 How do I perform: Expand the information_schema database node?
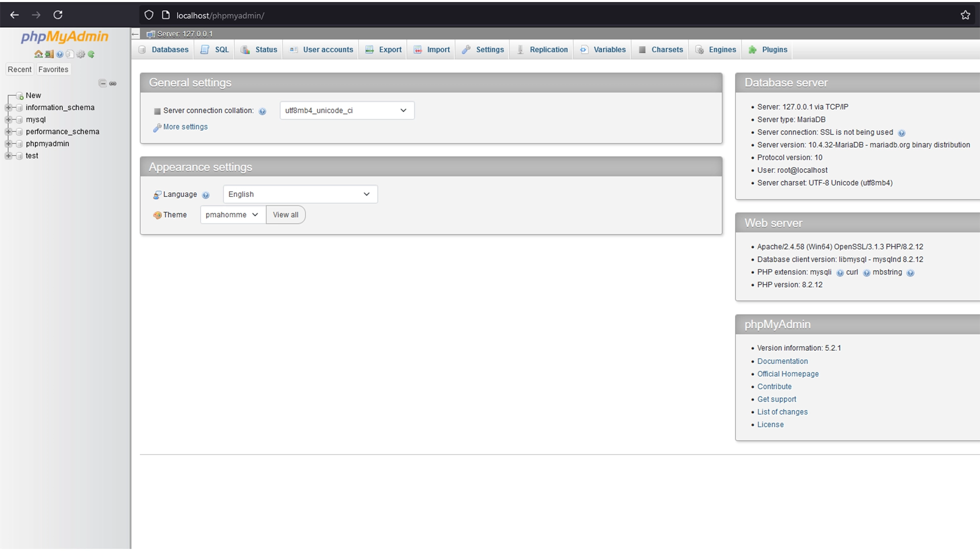point(8,108)
